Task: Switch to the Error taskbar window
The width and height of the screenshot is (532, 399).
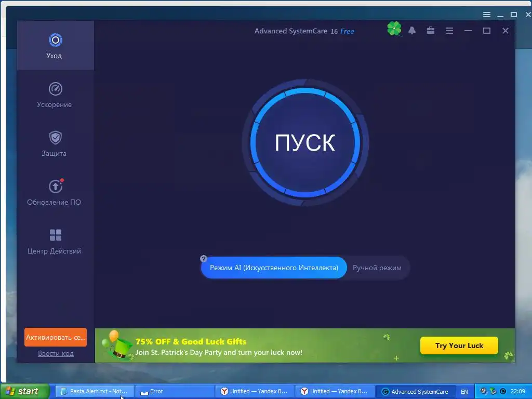Action: tap(175, 391)
